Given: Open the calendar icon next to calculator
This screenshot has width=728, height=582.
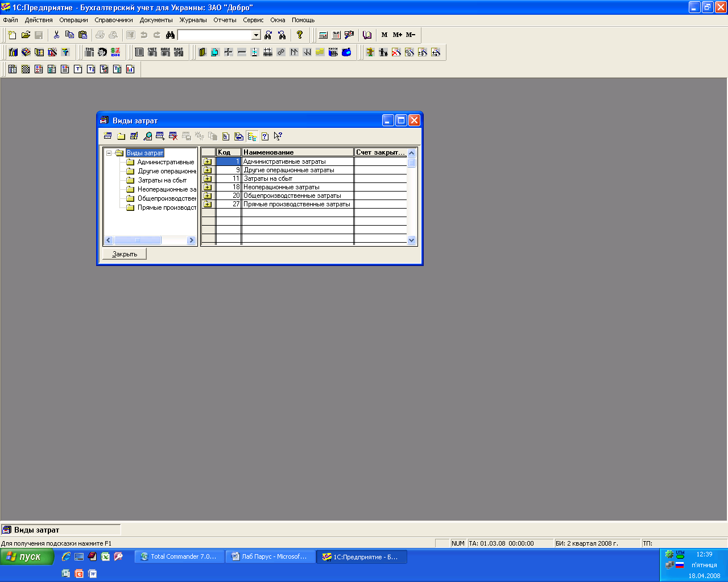Looking at the screenshot, I should 336,35.
